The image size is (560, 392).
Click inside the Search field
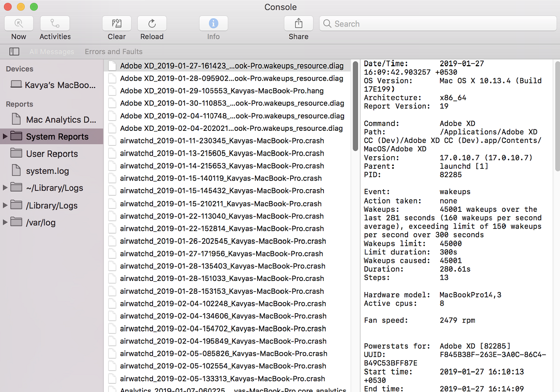pos(394,23)
